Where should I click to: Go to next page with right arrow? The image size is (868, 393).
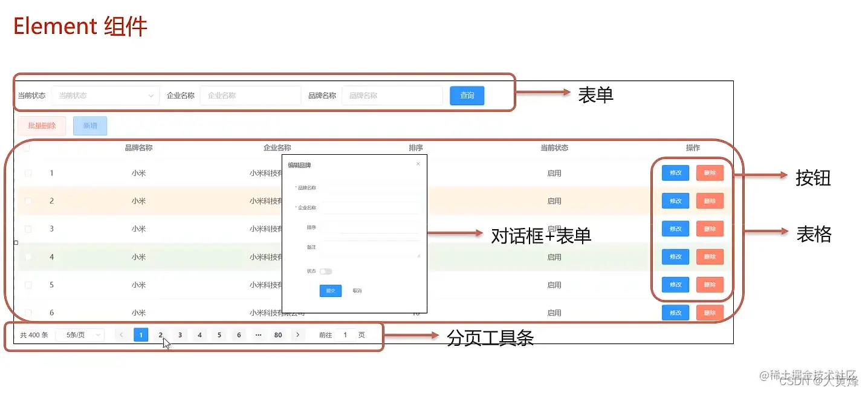click(297, 334)
